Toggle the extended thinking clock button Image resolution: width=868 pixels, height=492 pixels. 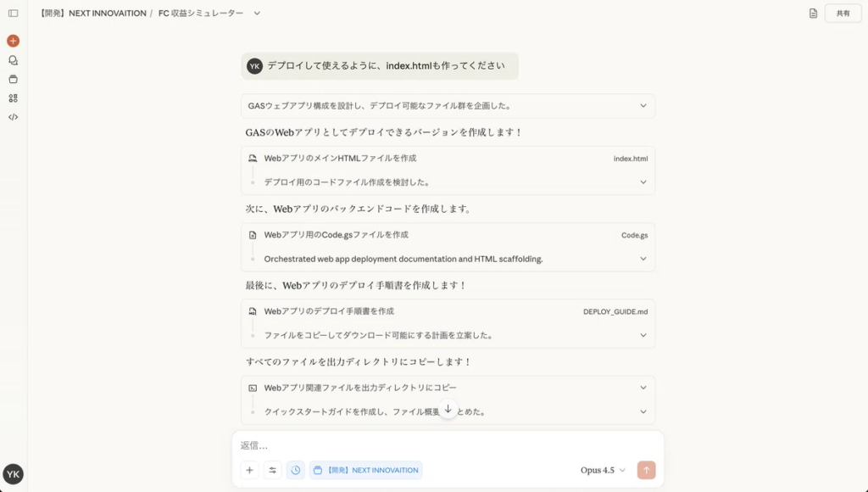coord(295,470)
